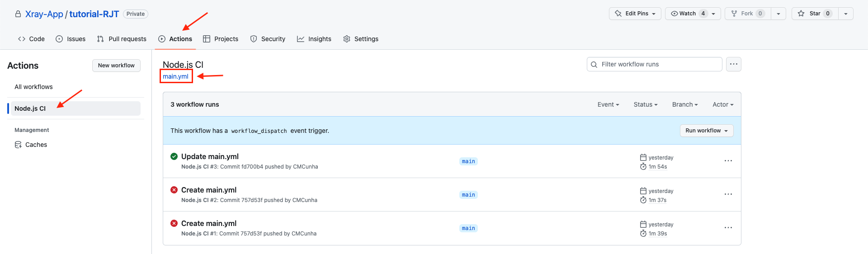Open Caches under Management

click(x=36, y=145)
